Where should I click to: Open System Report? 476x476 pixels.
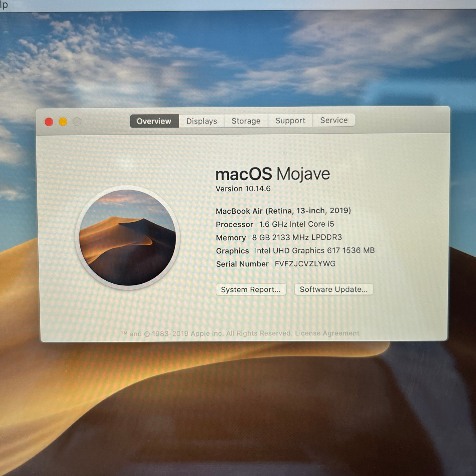point(250,290)
